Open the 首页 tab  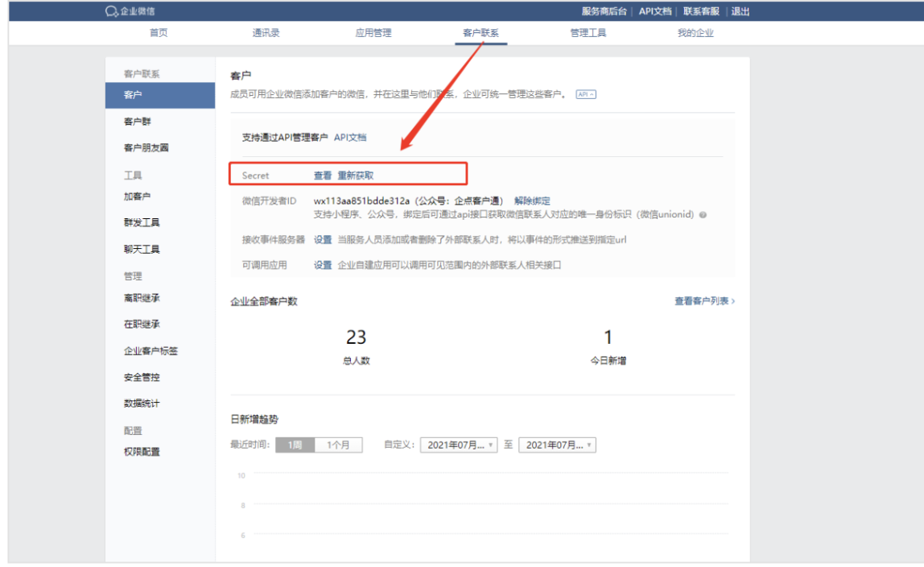point(159,33)
